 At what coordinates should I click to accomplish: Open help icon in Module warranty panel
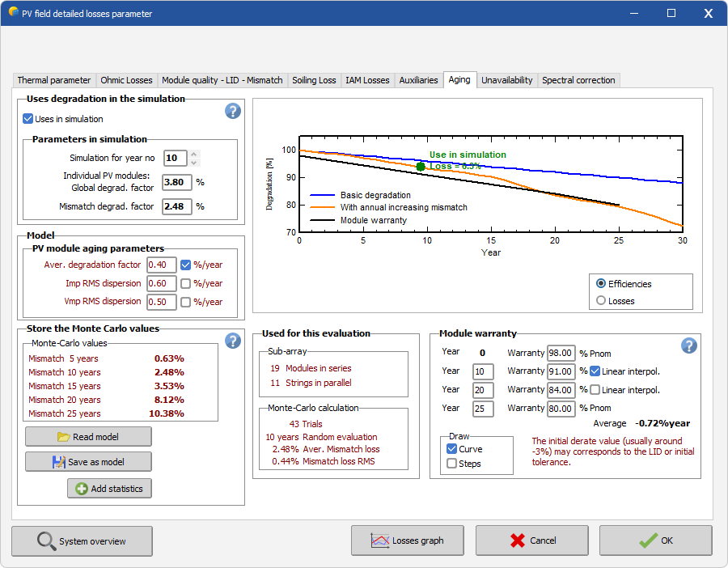[689, 345]
